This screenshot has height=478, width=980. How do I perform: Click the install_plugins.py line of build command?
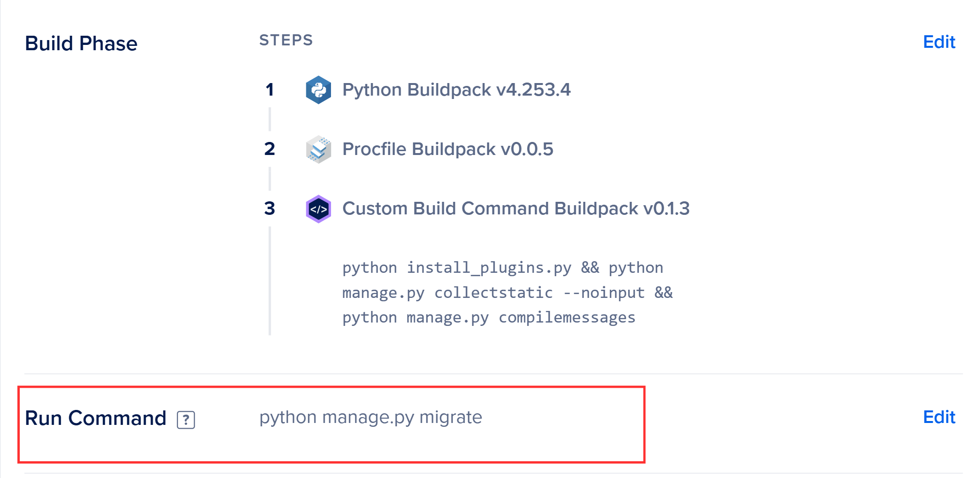(x=503, y=267)
